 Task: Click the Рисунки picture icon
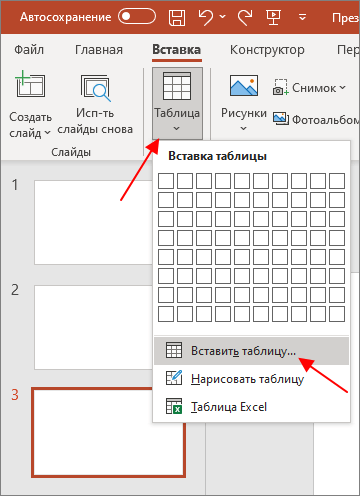[x=244, y=85]
